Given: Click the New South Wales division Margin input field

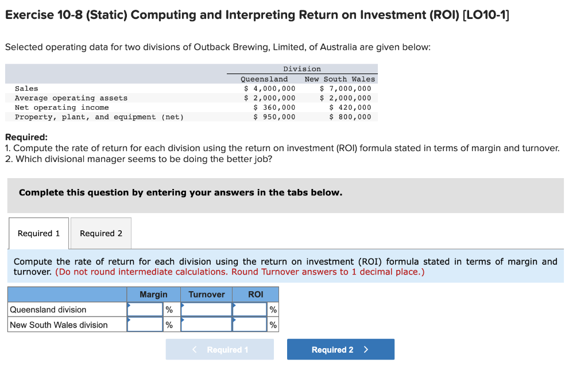Looking at the screenshot, I should 145,325.
